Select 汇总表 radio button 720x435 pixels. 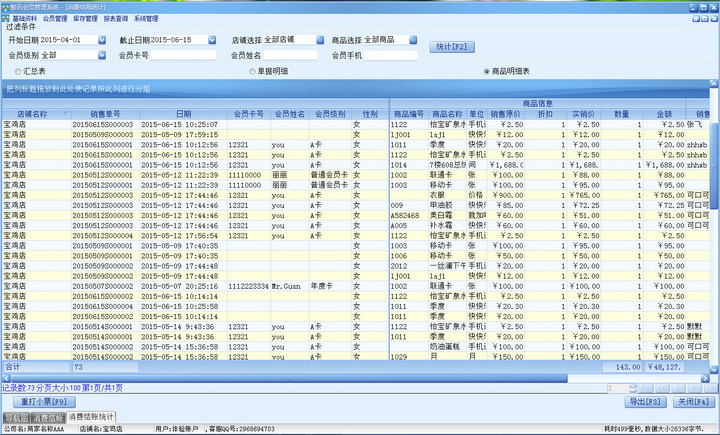point(17,72)
